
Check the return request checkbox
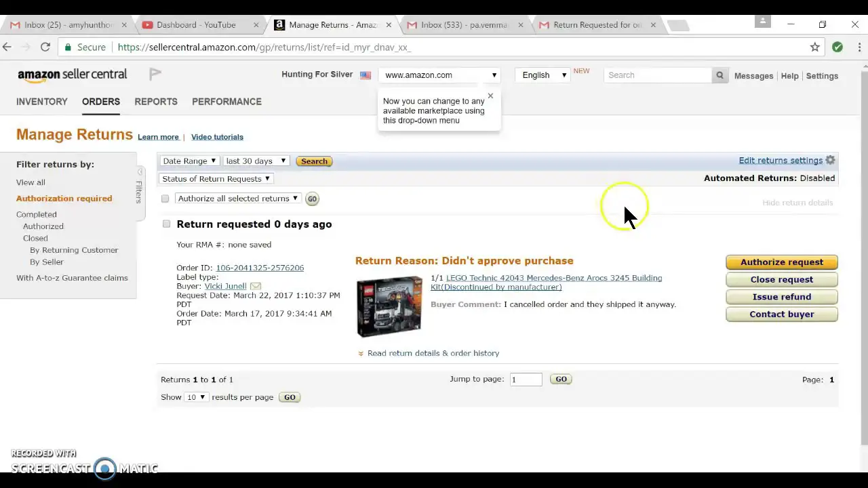(x=166, y=224)
